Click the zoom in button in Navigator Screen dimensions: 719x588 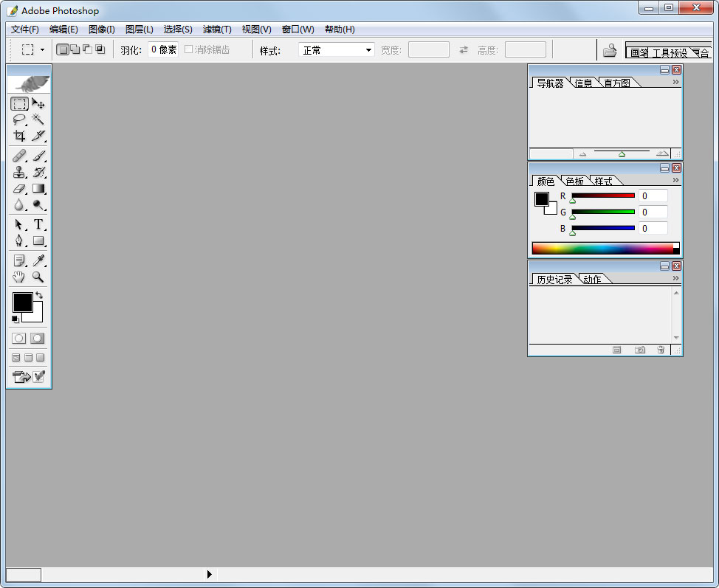(662, 153)
